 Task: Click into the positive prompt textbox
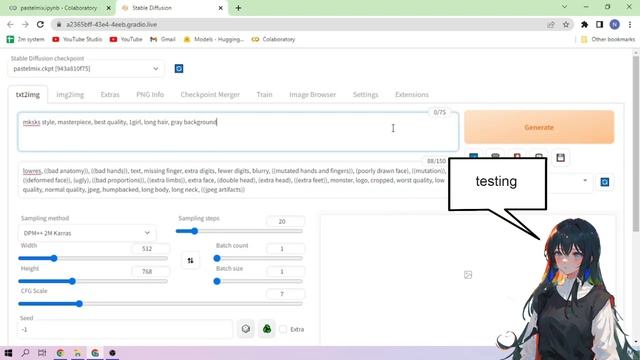pos(238,131)
